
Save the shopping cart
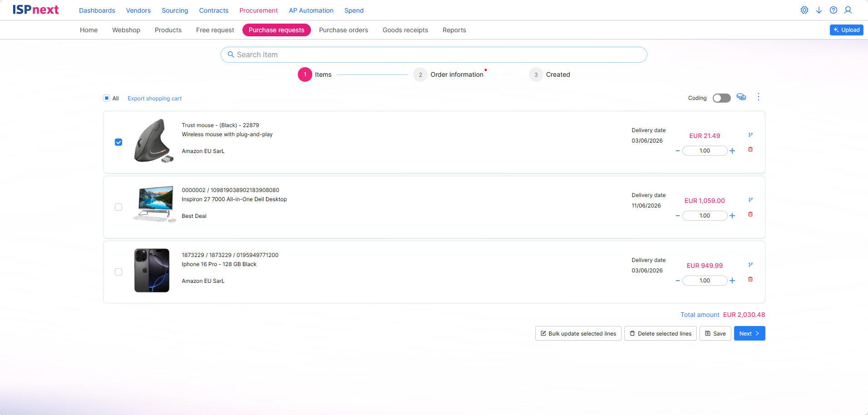click(715, 333)
